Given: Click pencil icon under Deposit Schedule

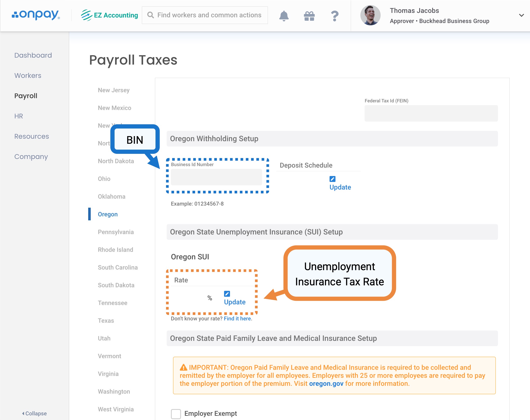Looking at the screenshot, I should point(332,179).
